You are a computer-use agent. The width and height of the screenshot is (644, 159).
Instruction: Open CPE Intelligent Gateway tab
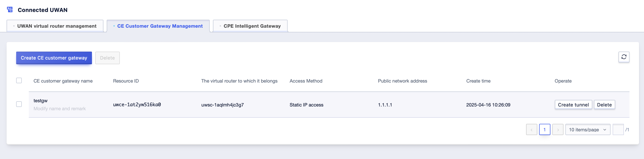click(250, 26)
